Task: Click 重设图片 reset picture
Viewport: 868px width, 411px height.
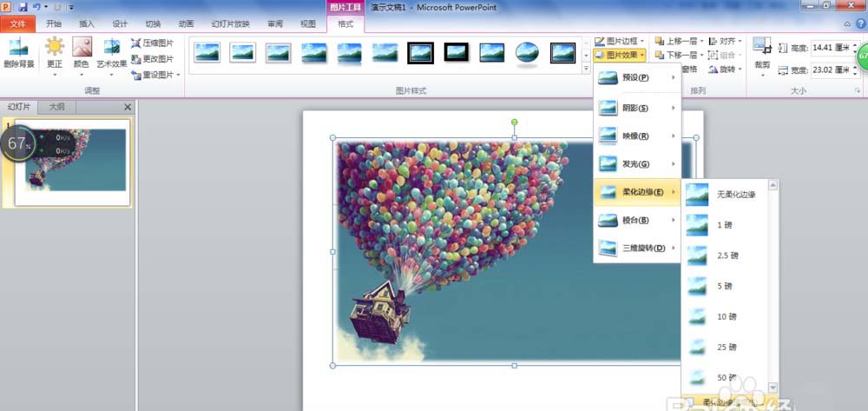Action: pyautogui.click(x=152, y=74)
